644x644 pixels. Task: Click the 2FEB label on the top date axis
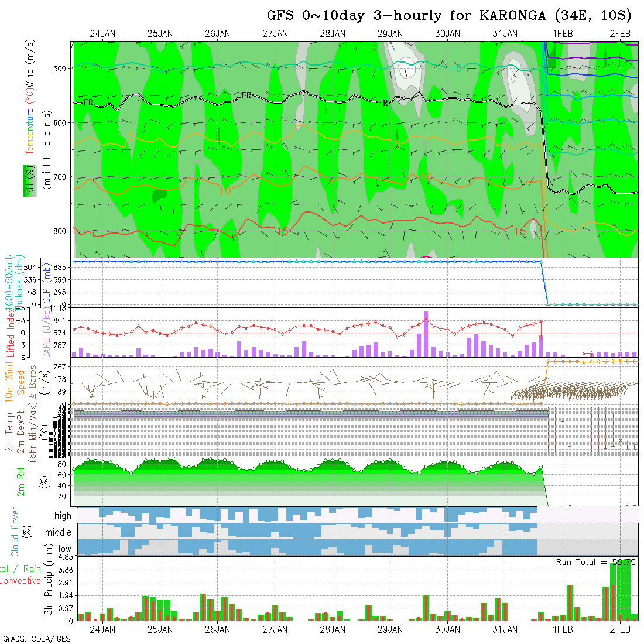tap(620, 34)
